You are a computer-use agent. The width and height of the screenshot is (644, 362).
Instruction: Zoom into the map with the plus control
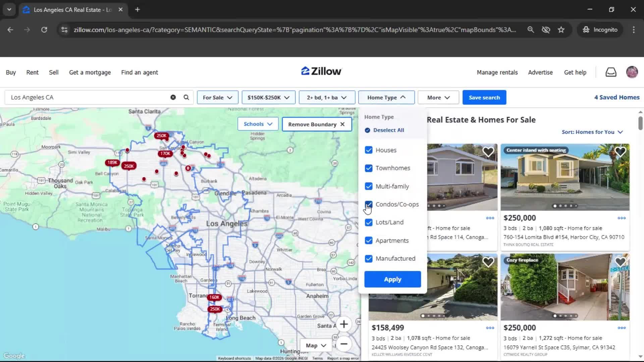click(x=344, y=324)
